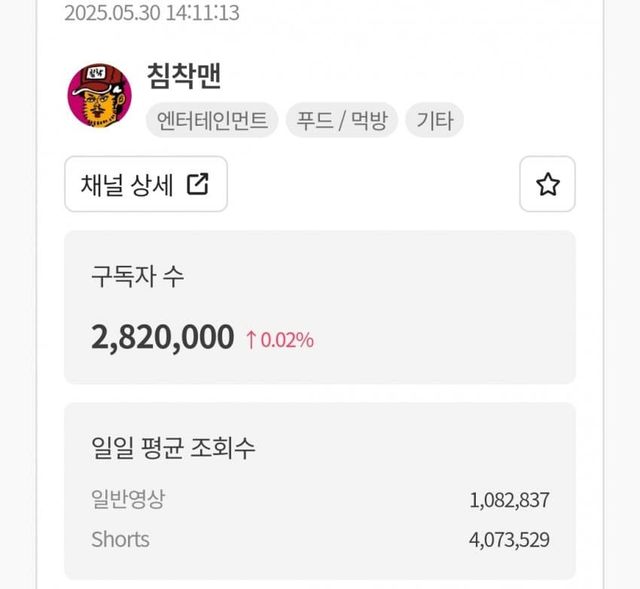
Task: Click the red up-arrow growth icon
Action: pyautogui.click(x=252, y=339)
